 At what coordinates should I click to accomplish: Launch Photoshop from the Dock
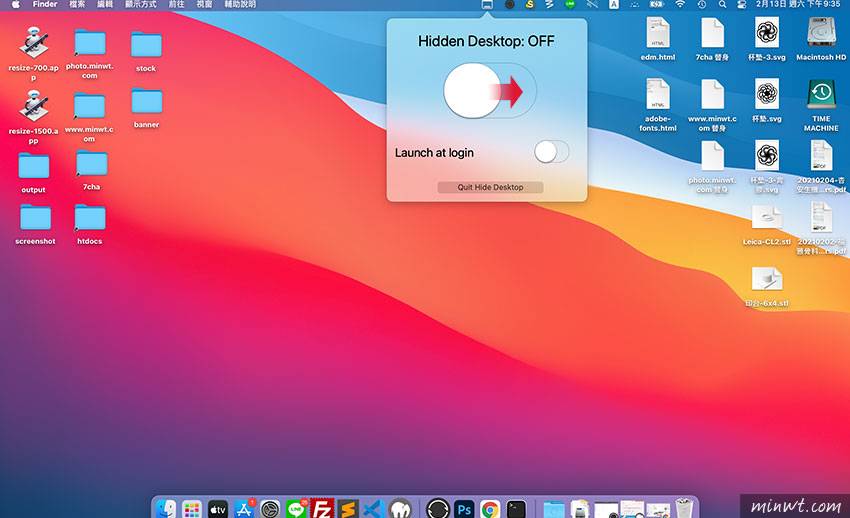click(464, 509)
